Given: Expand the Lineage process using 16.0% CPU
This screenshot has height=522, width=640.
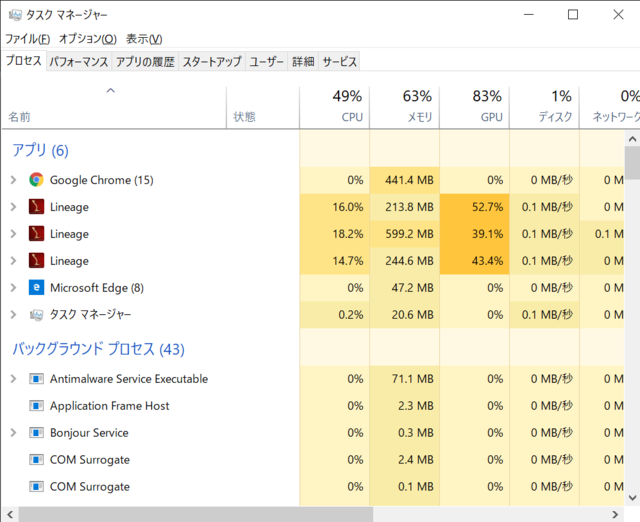Looking at the screenshot, I should [13, 207].
